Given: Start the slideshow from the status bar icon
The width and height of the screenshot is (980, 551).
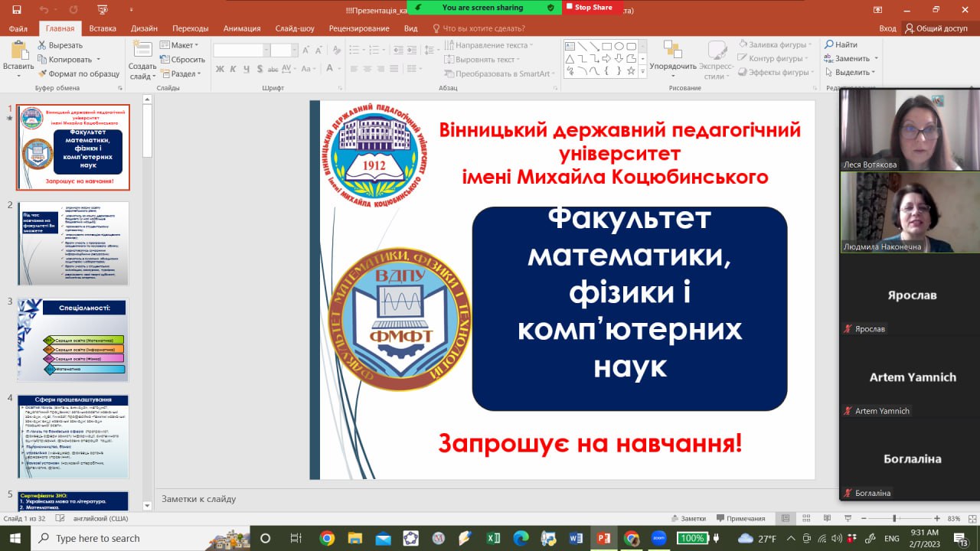Looking at the screenshot, I should click(x=847, y=518).
